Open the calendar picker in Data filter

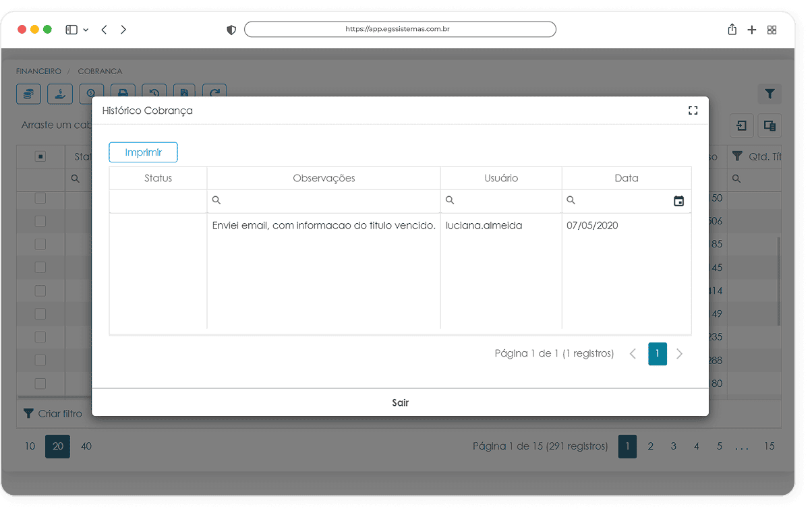click(678, 201)
